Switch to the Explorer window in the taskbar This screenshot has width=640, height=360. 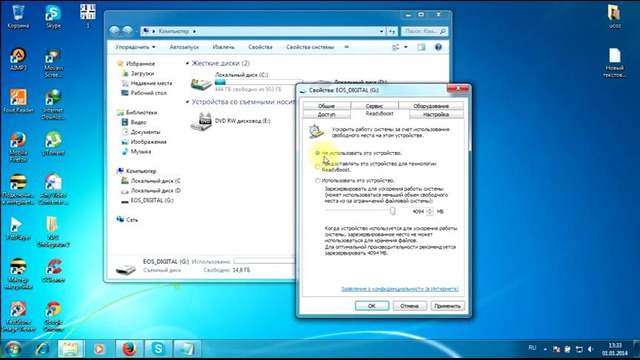click(x=70, y=349)
